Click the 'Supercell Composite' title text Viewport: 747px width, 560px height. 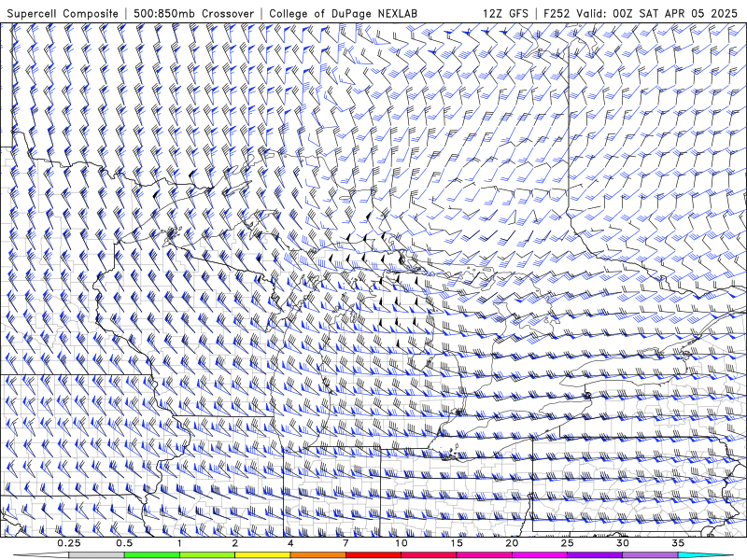pyautogui.click(x=63, y=13)
